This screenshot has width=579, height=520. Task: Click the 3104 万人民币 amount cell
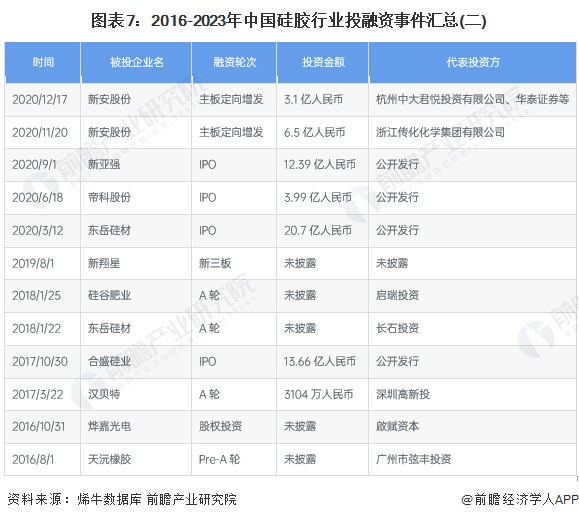pos(323,394)
